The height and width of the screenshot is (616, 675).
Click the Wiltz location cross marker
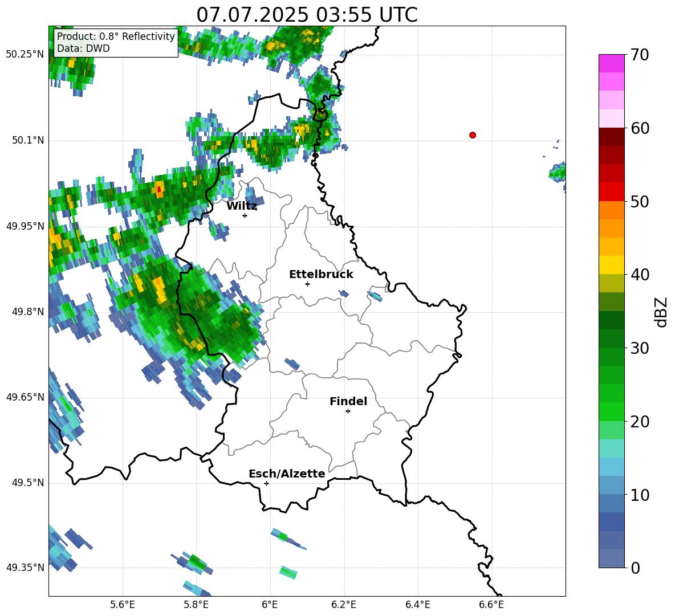245,215
